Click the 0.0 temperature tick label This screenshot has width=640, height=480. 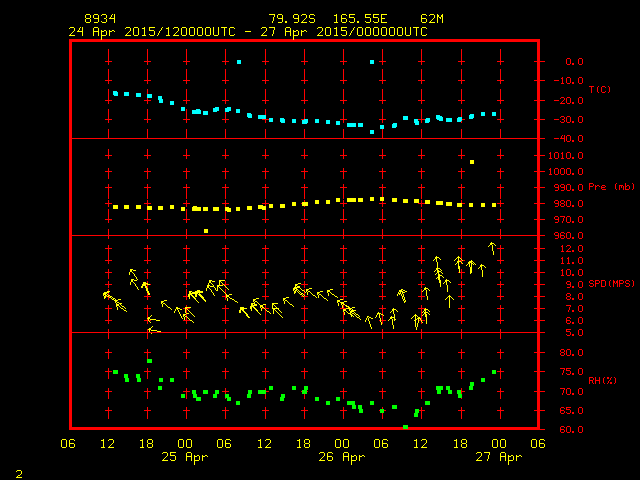point(574,62)
